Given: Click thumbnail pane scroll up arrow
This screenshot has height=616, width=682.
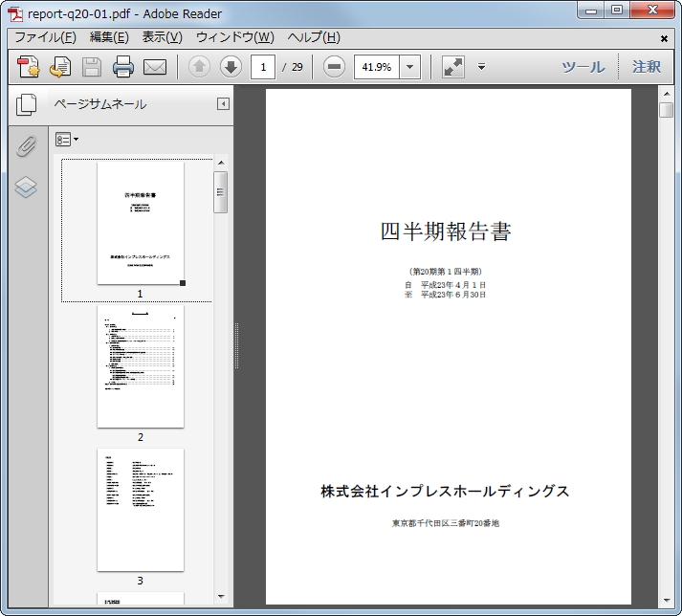Looking at the screenshot, I should click(221, 163).
